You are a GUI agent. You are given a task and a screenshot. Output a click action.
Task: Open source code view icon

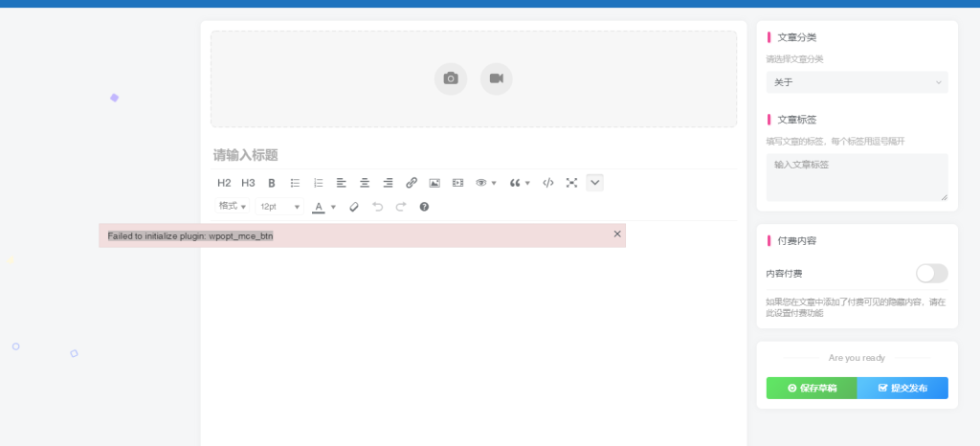(x=548, y=183)
